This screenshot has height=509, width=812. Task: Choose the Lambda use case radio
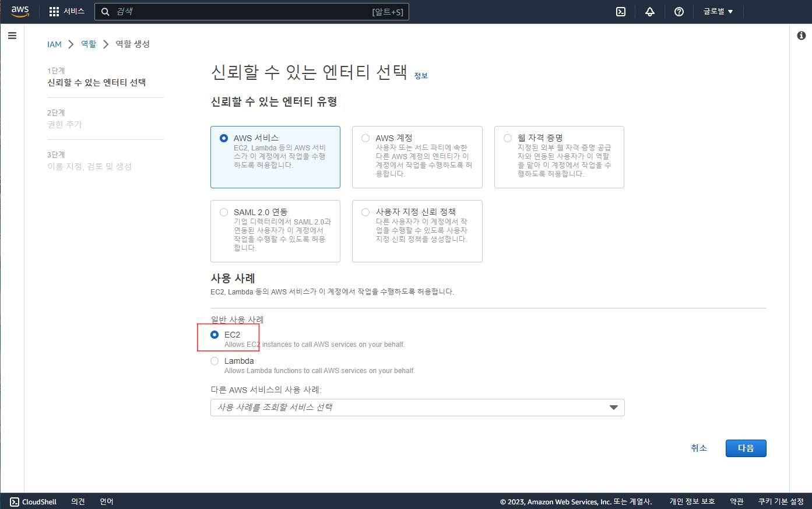(x=215, y=361)
